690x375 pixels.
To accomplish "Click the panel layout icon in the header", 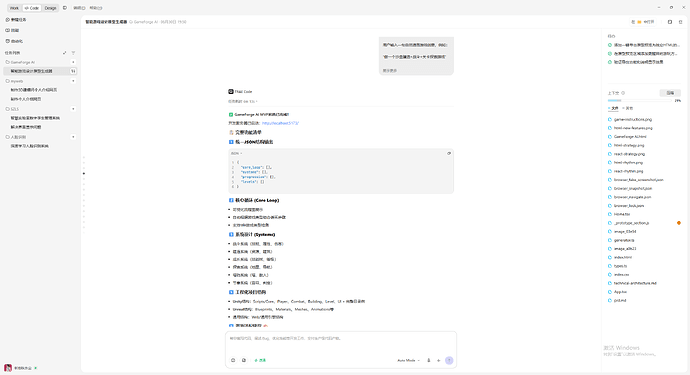I will point(670,22).
